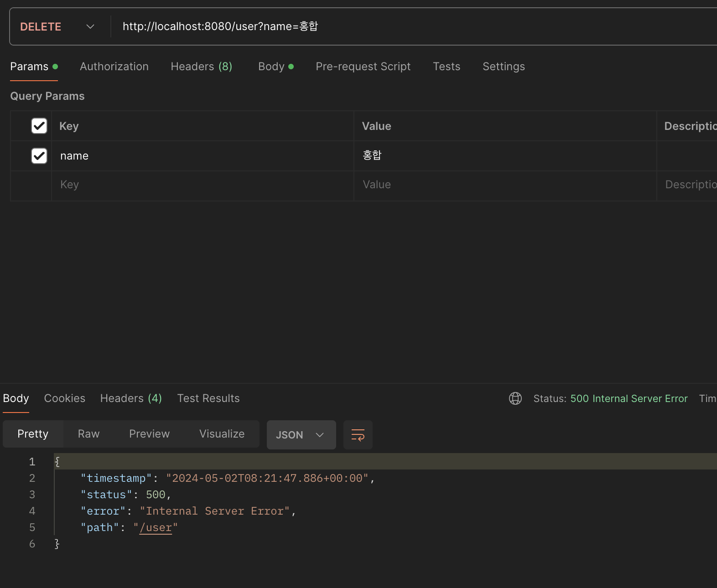Open the response Cookies tab

pos(65,398)
